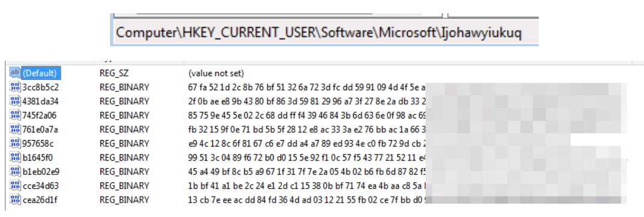644x217 pixels.
Task: Select the cce34d63 registry value name
Action: pyautogui.click(x=41, y=186)
